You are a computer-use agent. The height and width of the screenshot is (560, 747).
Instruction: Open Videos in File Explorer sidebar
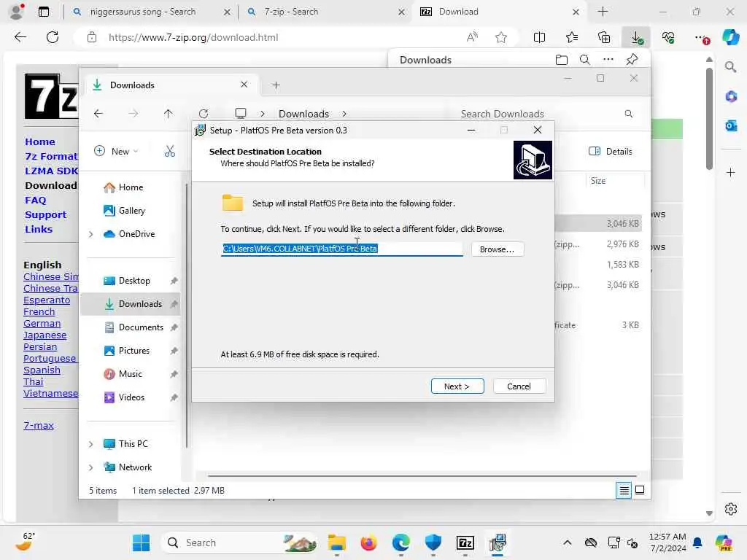click(x=131, y=397)
